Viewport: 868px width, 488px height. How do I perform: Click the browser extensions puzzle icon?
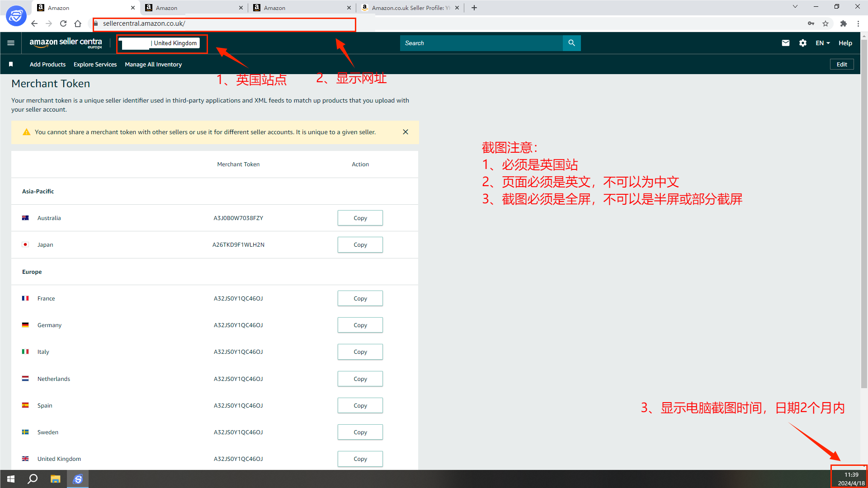coord(844,23)
